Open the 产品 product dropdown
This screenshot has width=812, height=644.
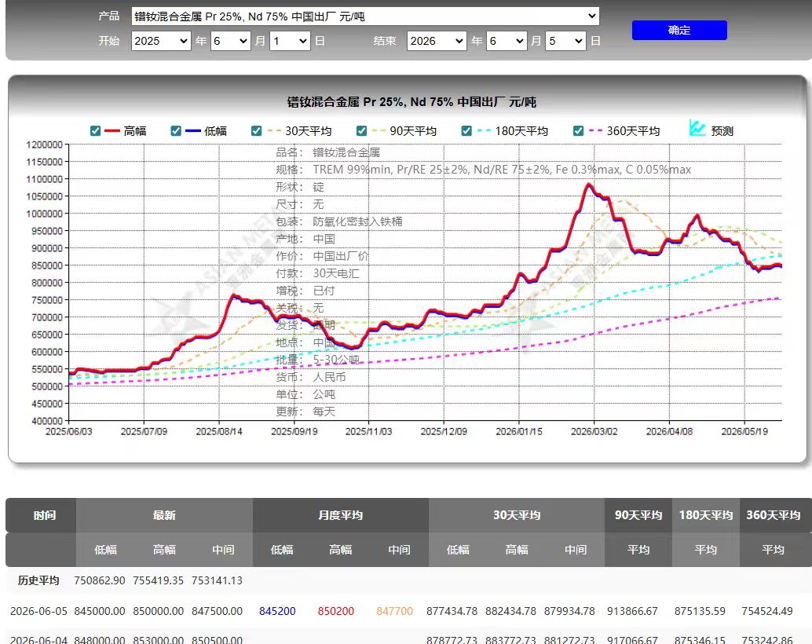point(365,16)
